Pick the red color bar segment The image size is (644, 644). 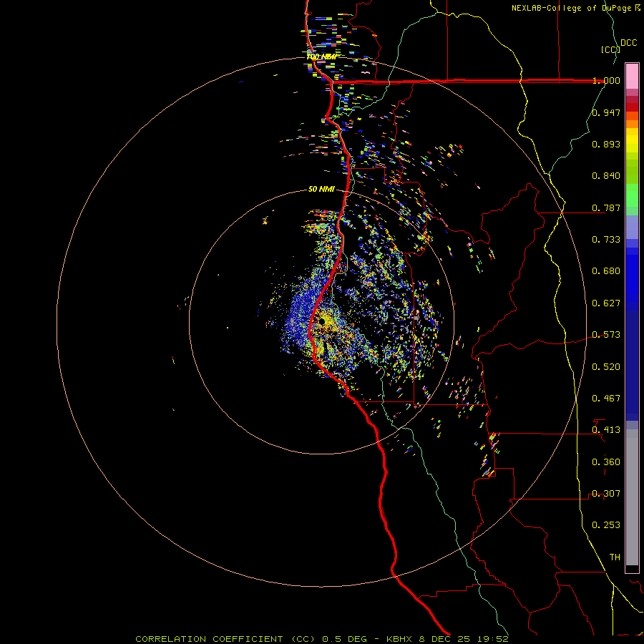632,107
